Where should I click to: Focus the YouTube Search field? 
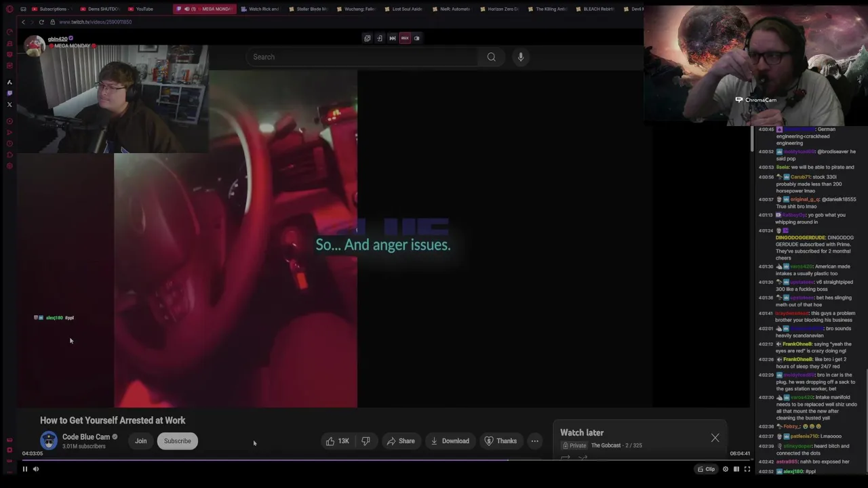tap(363, 57)
